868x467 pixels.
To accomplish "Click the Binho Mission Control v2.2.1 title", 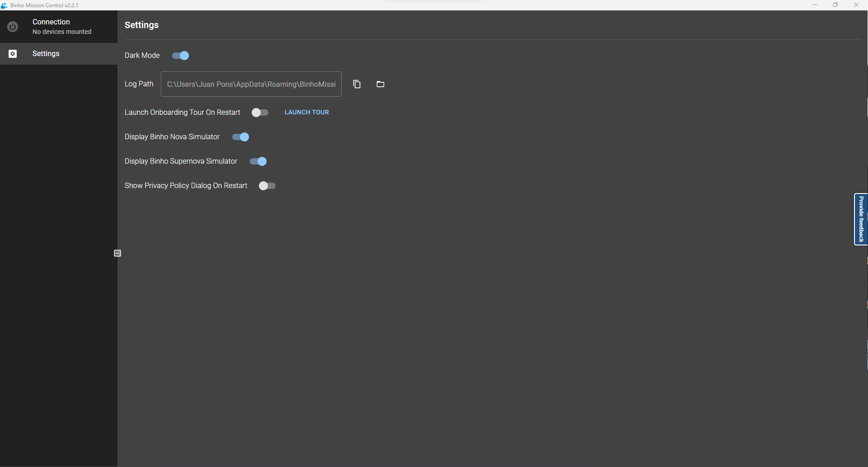I will (x=44, y=5).
